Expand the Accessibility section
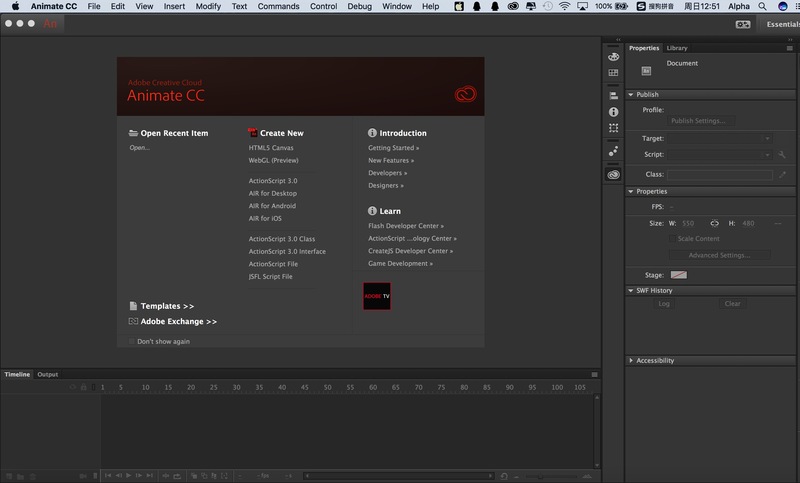This screenshot has height=483, width=800. 631,360
